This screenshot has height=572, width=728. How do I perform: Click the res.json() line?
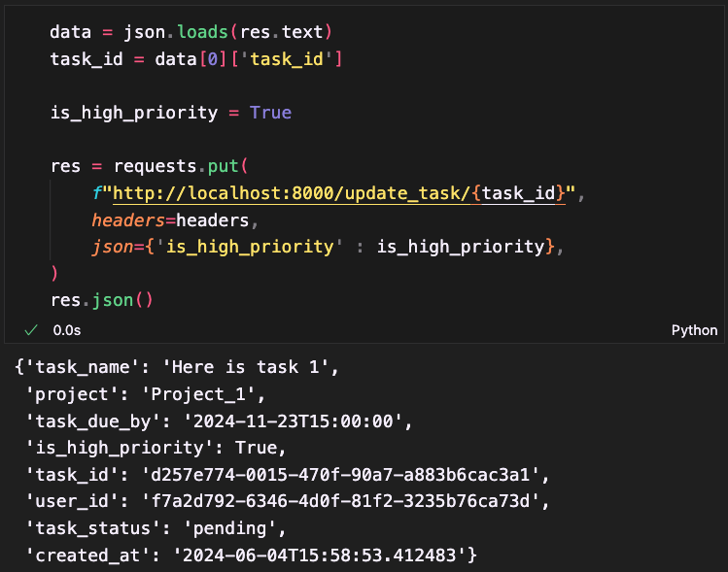click(x=101, y=299)
